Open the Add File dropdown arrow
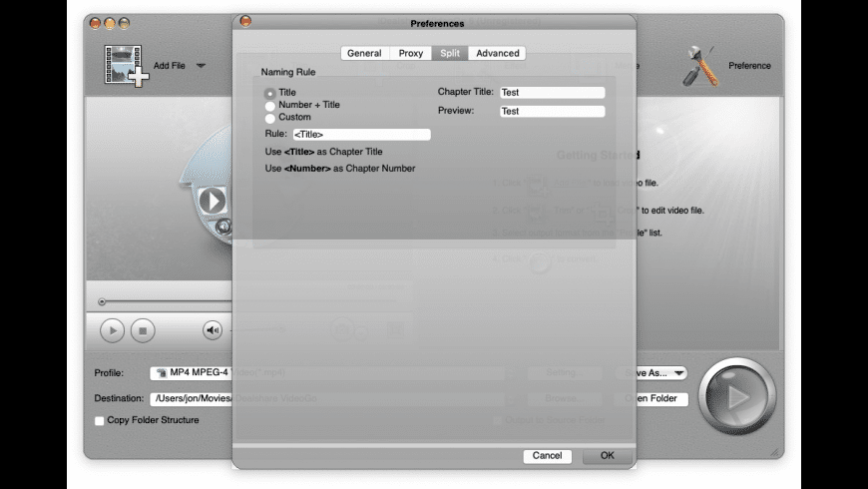Image resolution: width=868 pixels, height=489 pixels. (x=201, y=65)
